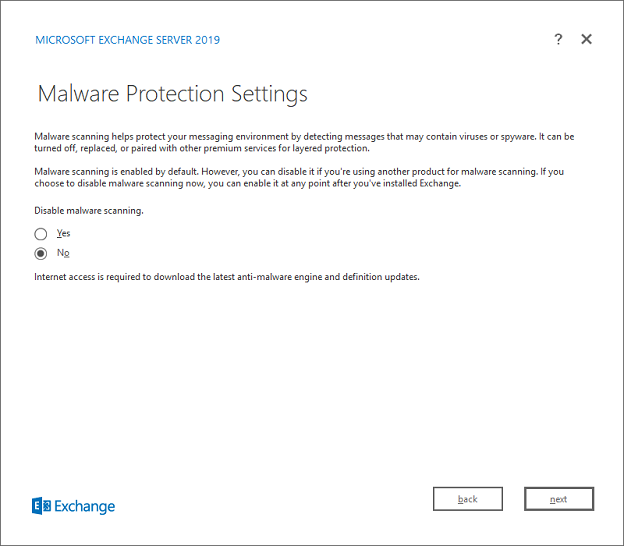Screen dimensions: 624x546
Task: Click the Malware Protection Settings heading
Action: click(x=172, y=94)
